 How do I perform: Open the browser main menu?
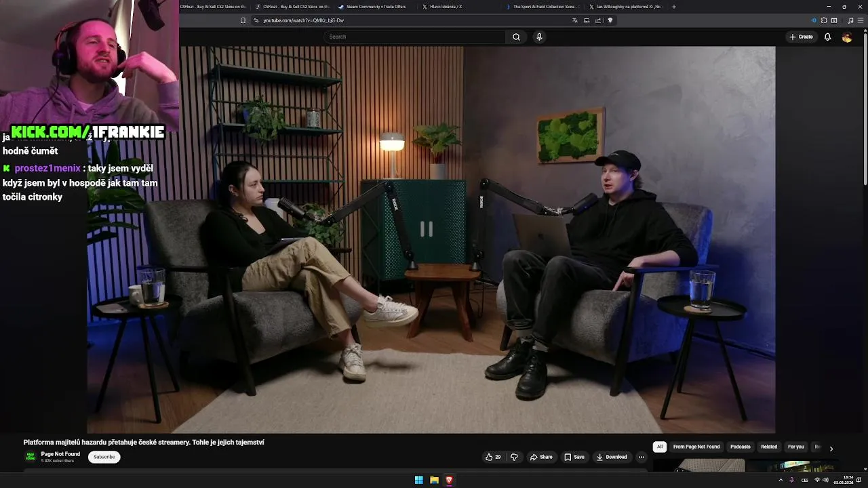860,20
